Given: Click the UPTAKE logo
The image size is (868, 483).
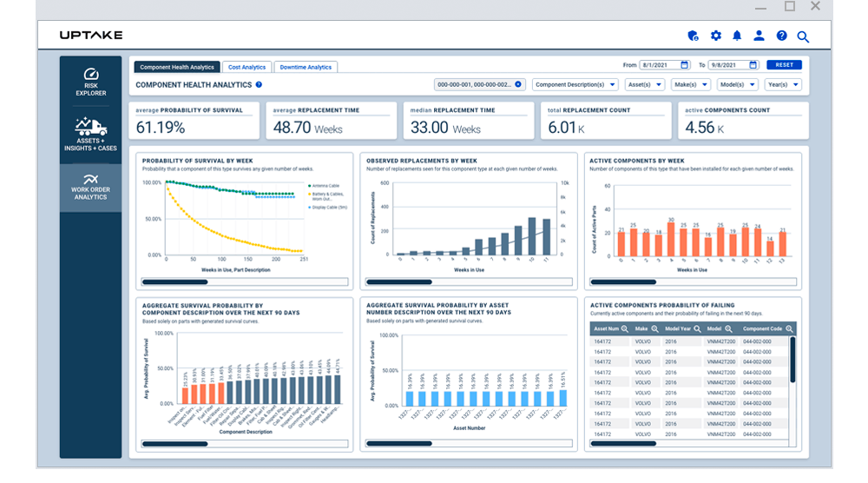Looking at the screenshot, I should click(91, 36).
